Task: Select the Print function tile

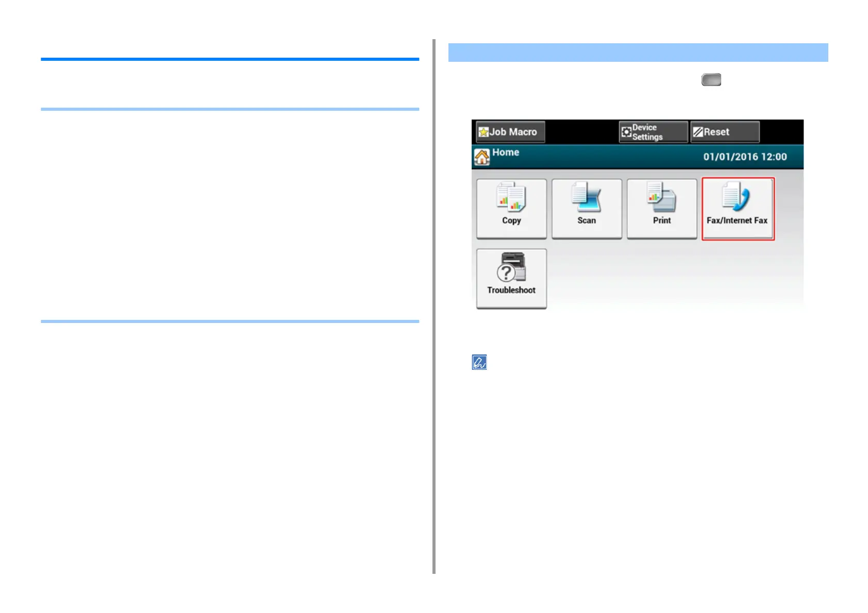Action: pyautogui.click(x=662, y=209)
